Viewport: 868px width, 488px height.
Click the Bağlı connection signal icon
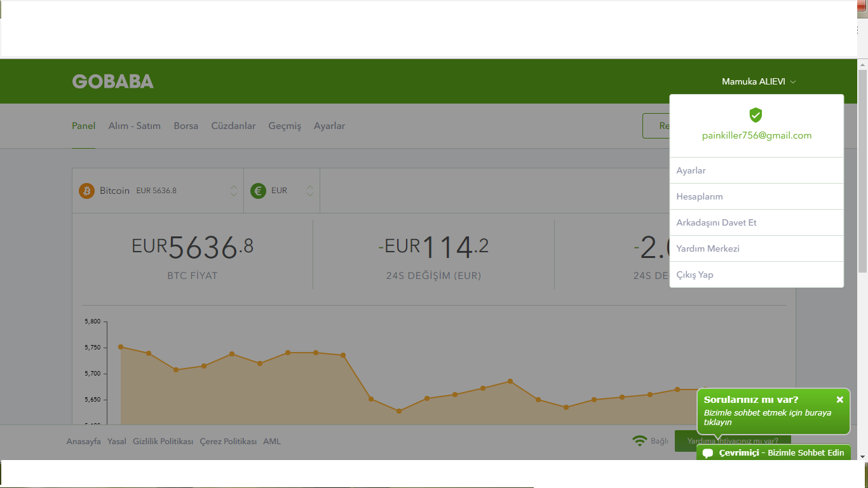[640, 441]
